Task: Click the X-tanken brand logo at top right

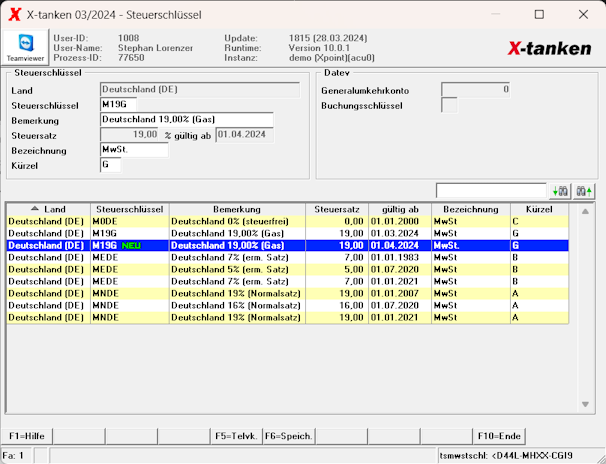Action: point(549,49)
